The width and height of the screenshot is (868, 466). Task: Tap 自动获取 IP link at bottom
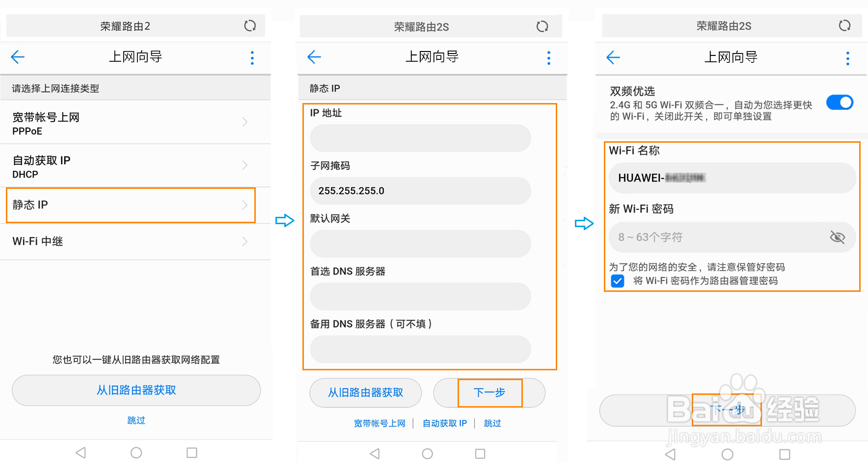[445, 423]
